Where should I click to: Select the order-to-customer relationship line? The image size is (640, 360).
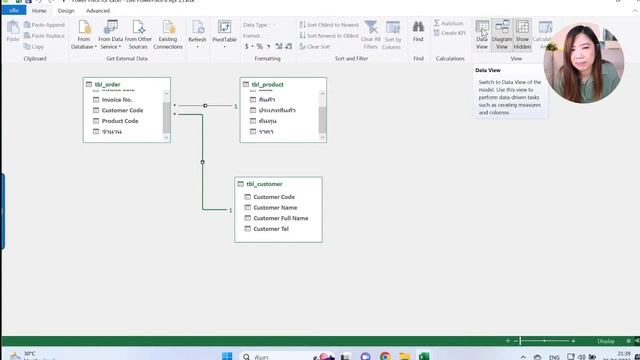pos(202,162)
